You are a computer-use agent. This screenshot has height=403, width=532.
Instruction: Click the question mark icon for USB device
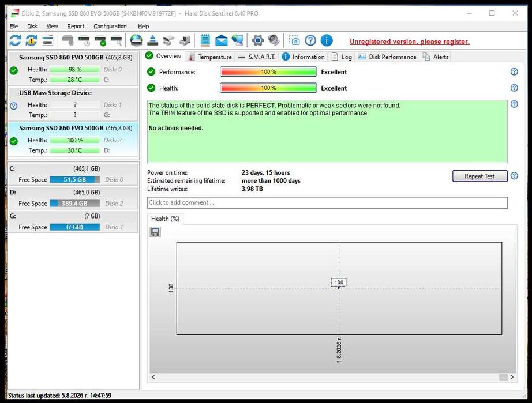[14, 106]
